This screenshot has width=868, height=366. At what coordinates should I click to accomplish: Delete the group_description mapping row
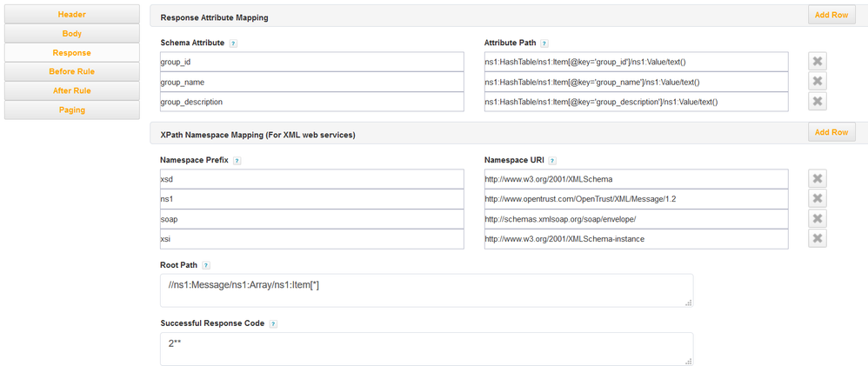[817, 102]
